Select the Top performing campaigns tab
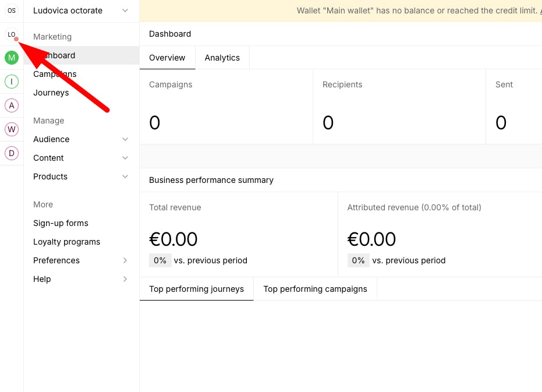The width and height of the screenshot is (542, 392). pos(315,289)
